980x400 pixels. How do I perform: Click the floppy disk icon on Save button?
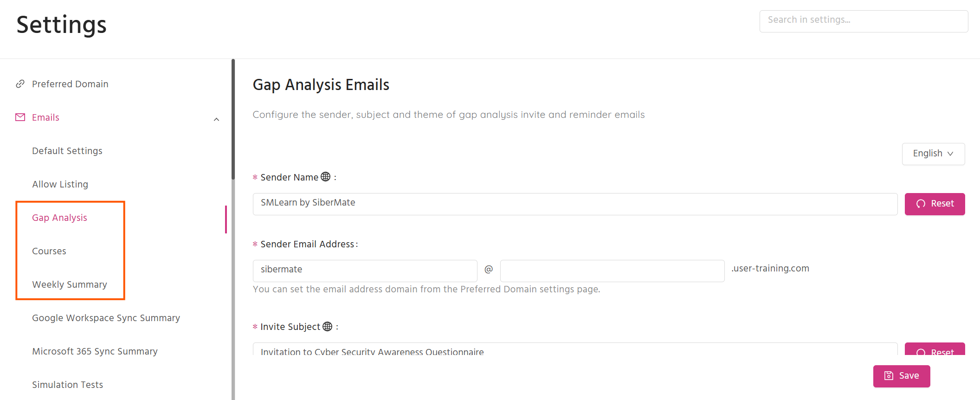889,376
